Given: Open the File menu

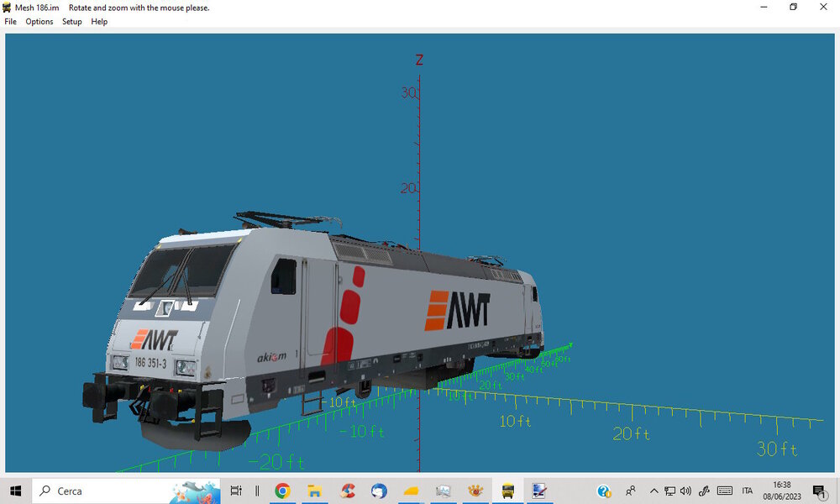Looking at the screenshot, I should tap(10, 22).
